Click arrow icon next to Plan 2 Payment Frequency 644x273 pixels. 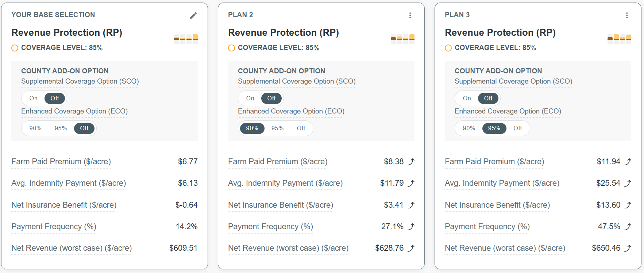click(411, 227)
